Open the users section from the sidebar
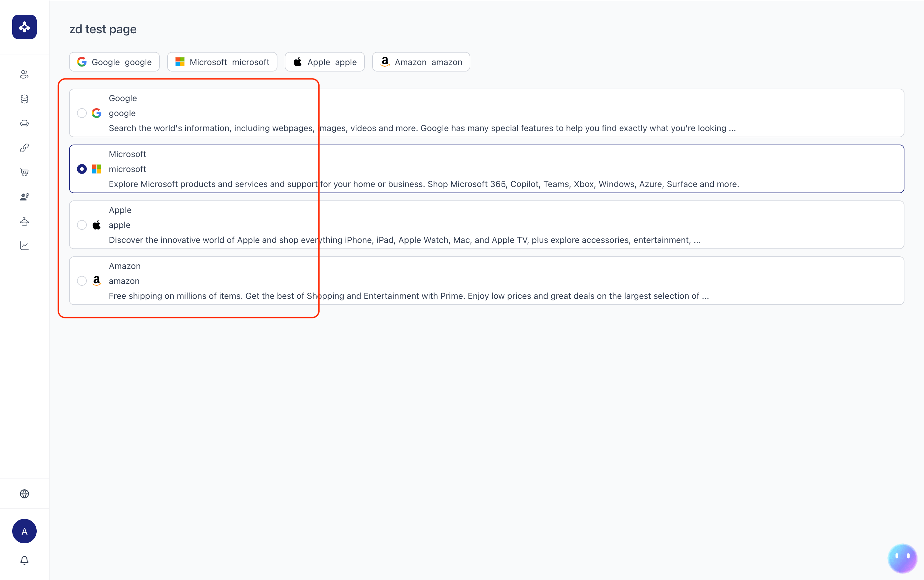Image resolution: width=924 pixels, height=580 pixels. (24, 75)
